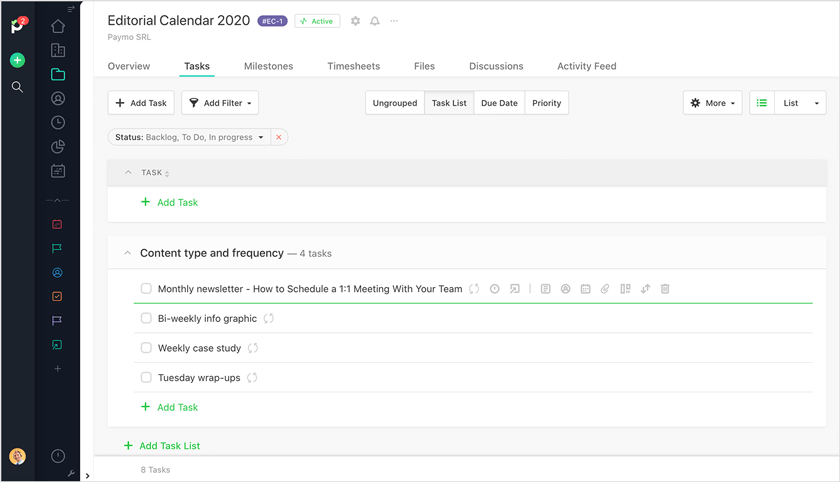Click the Add Task List link

click(x=168, y=446)
